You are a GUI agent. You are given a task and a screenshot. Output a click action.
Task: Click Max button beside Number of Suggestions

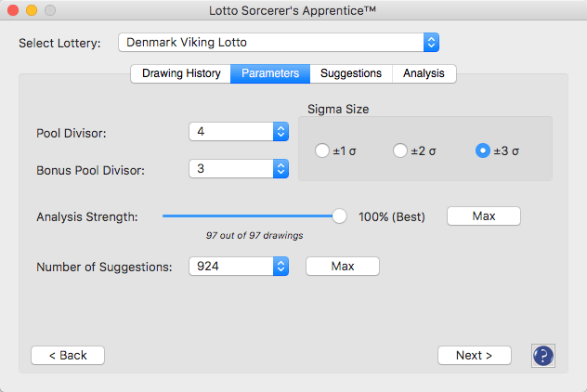pyautogui.click(x=343, y=267)
